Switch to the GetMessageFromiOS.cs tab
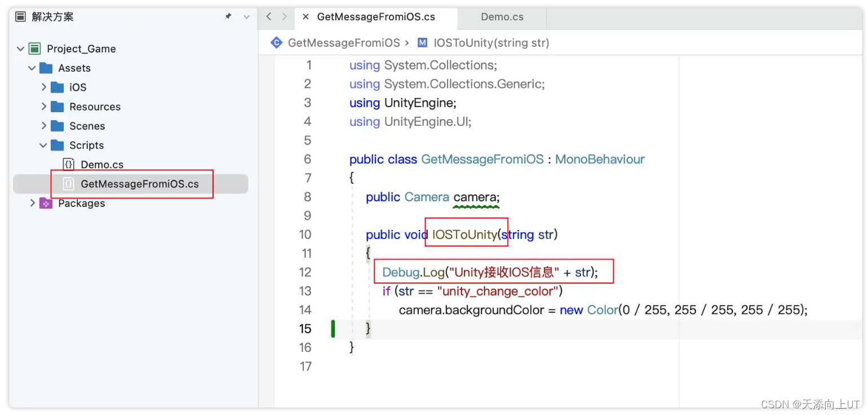Image resolution: width=868 pixels, height=415 pixels. (376, 17)
